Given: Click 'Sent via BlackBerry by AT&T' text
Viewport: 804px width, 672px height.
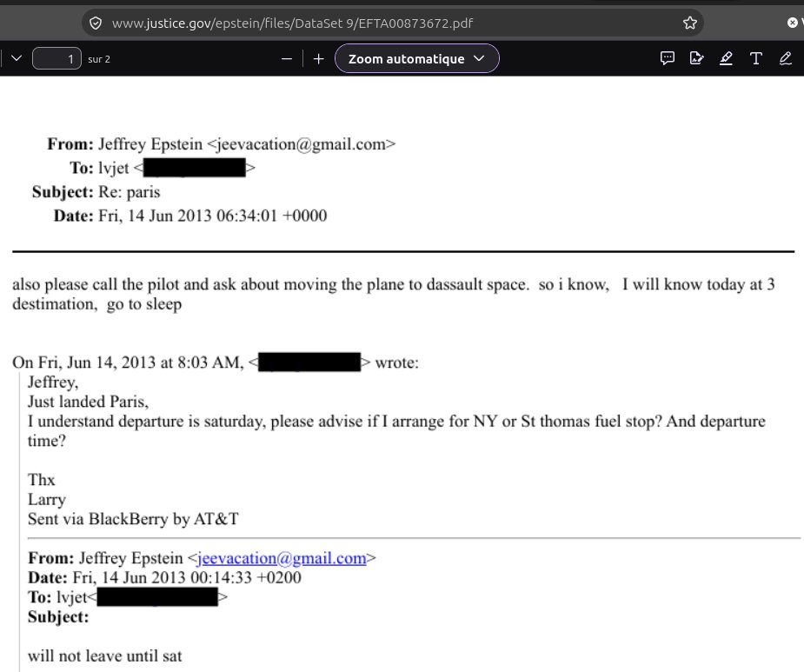Looking at the screenshot, I should click(x=133, y=519).
